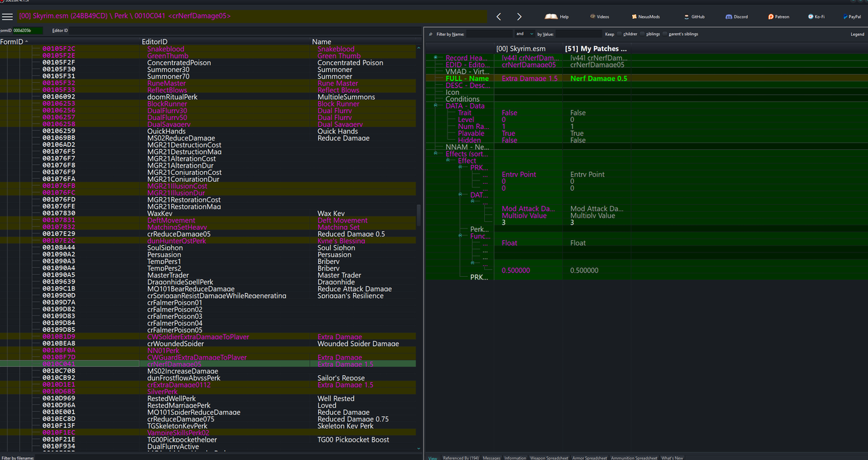Screen dimensions: 868x460
Task: Click the forward navigation arrow
Action: 519,16
